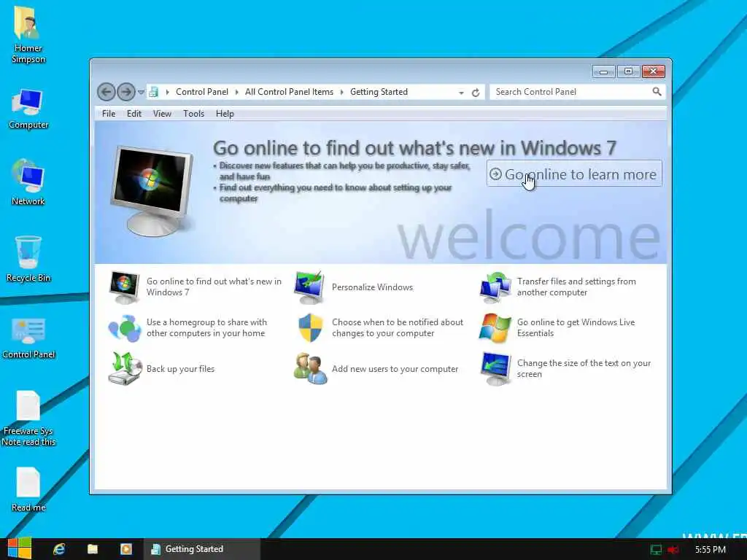This screenshot has height=560, width=747.
Task: Minimize the Getting Started window
Action: [x=603, y=71]
